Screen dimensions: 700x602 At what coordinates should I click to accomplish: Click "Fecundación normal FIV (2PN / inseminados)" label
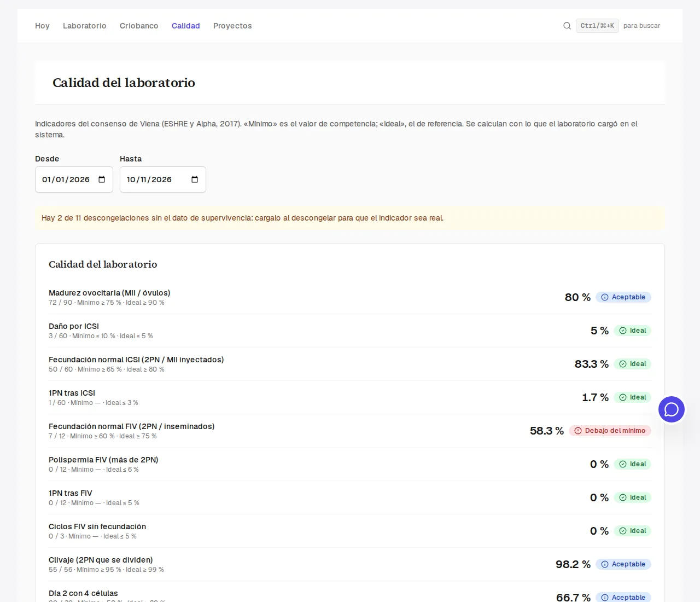(132, 426)
